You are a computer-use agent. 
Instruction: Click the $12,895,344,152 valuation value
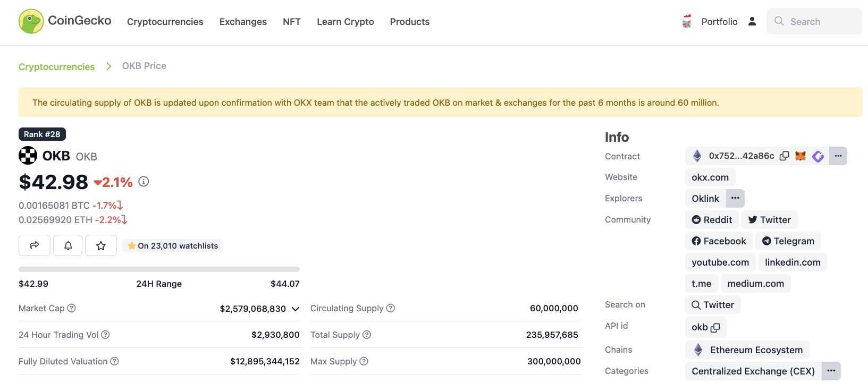click(265, 361)
